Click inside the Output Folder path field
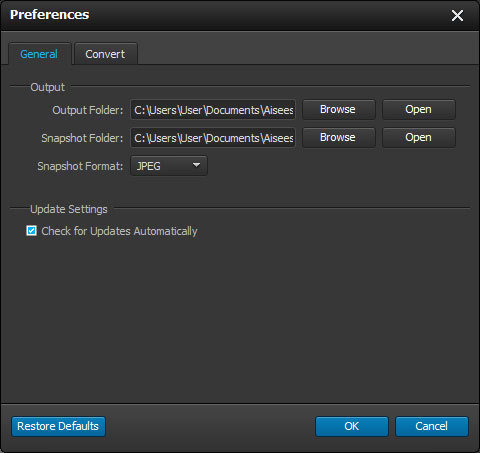 (213, 110)
